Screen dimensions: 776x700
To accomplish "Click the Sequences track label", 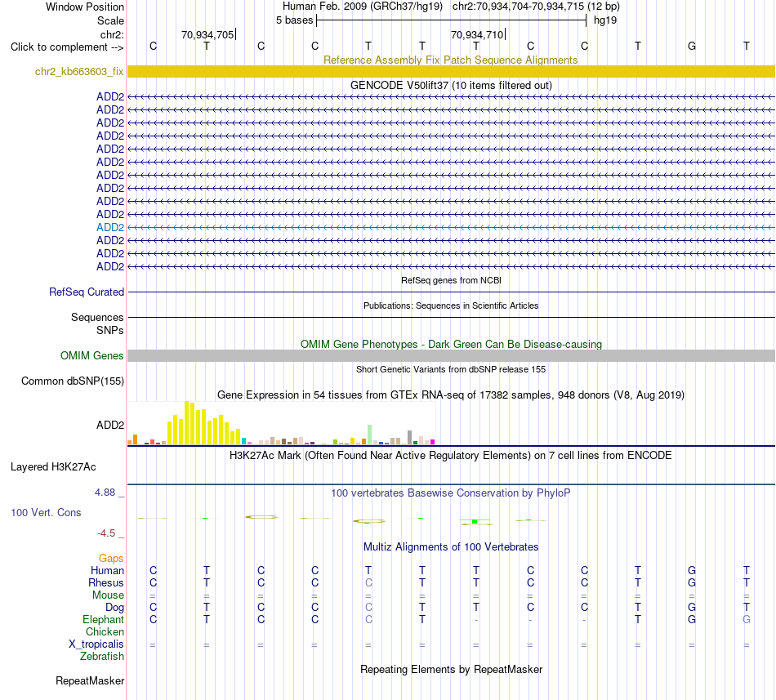I will pyautogui.click(x=97, y=317).
